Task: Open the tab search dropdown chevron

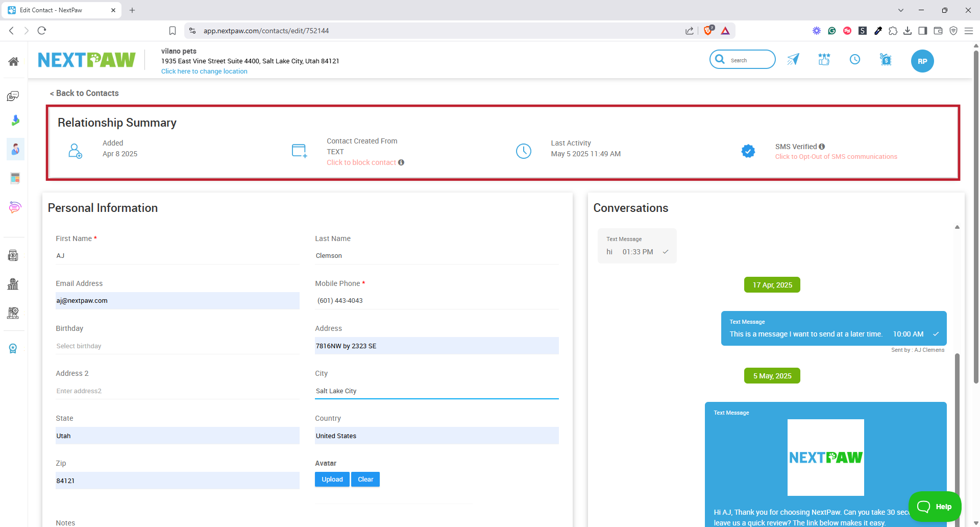Action: coord(901,10)
